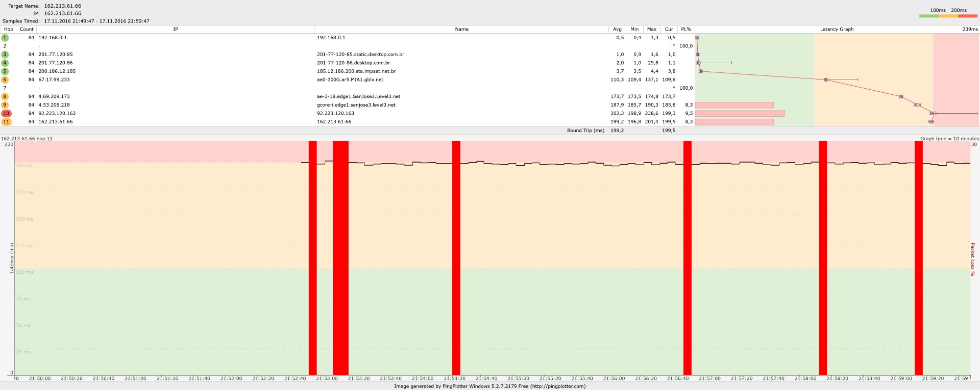This screenshot has width=980, height=390.
Task: Click the first red loss bar near 21:52:50
Action: [x=313, y=258]
